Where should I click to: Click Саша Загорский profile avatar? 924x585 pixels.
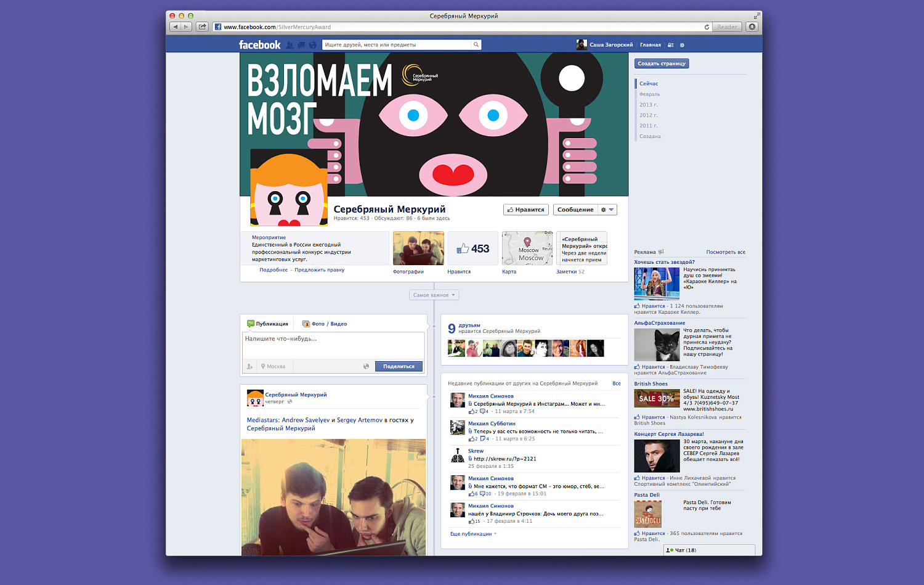[x=582, y=44]
